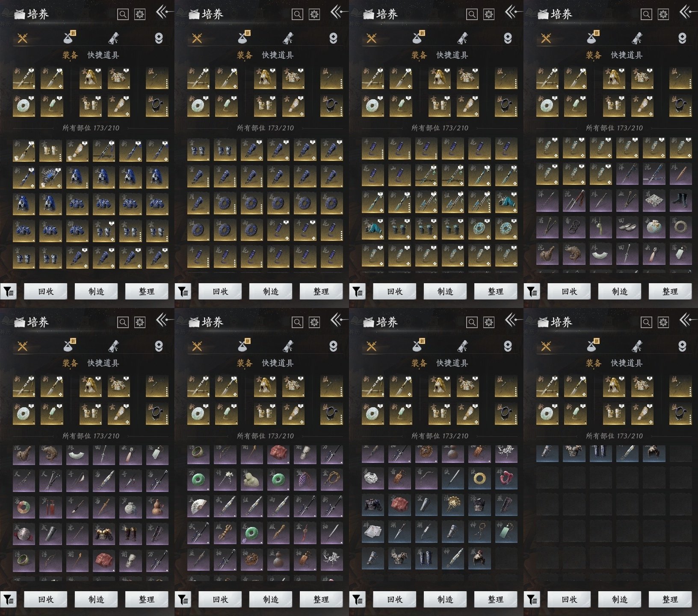
Task: Select equipped golden helmet in top-right panel
Action: tap(614, 78)
